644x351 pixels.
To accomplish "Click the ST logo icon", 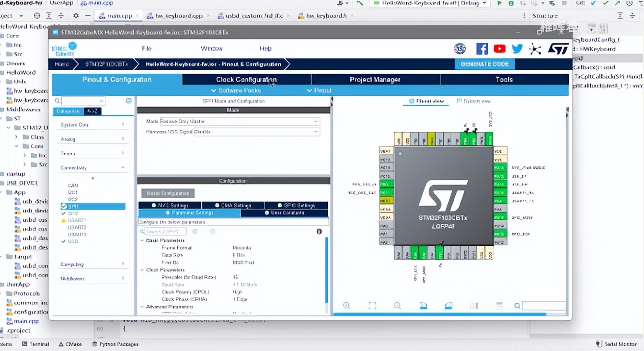I will pos(558,49).
